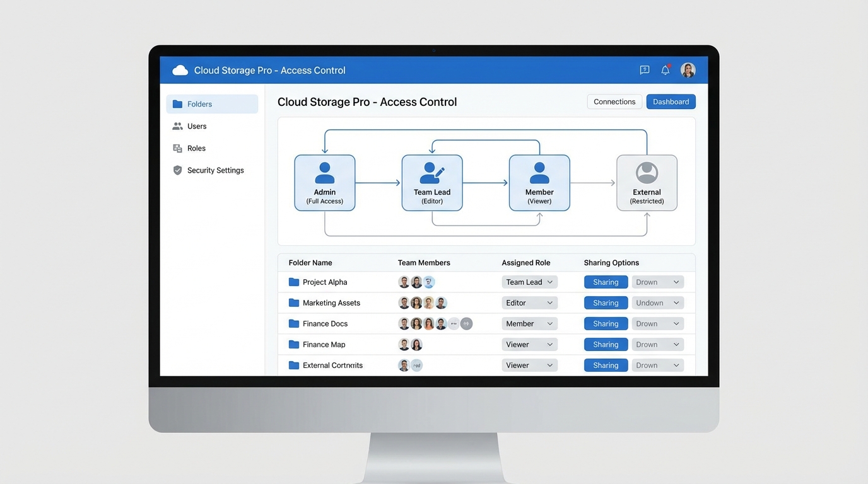The height and width of the screenshot is (484, 868).
Task: Open the help chat icon in header
Action: coord(644,71)
